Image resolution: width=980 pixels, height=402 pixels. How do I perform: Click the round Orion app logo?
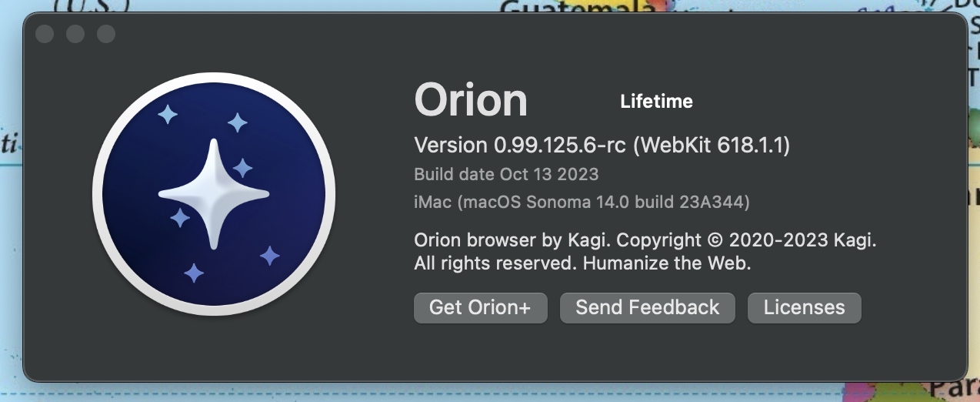coord(214,194)
